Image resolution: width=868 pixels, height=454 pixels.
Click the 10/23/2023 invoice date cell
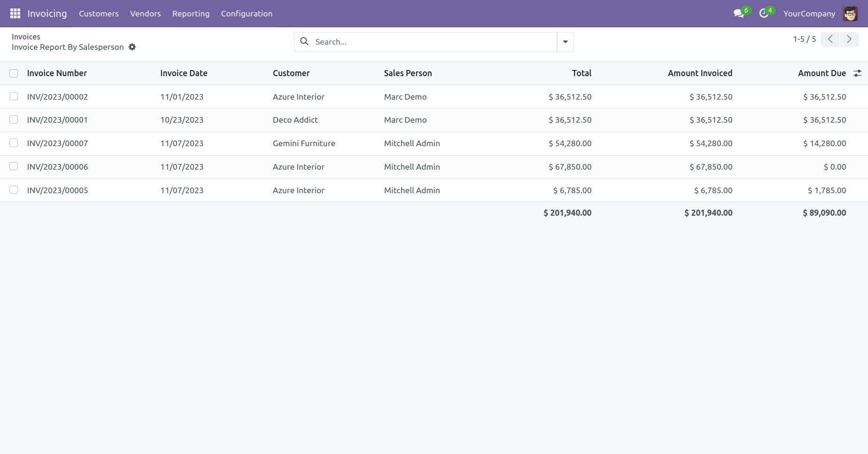click(x=182, y=120)
